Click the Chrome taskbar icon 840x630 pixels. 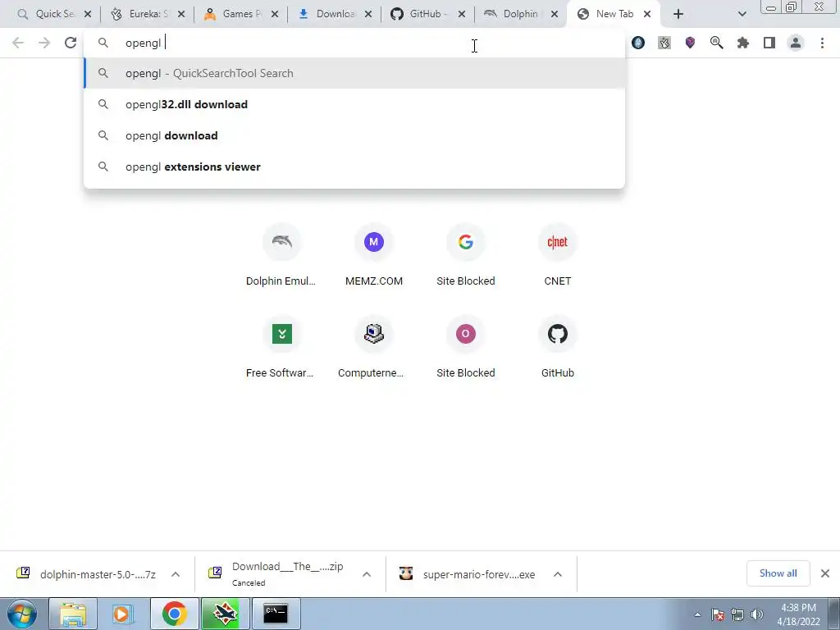(x=174, y=614)
